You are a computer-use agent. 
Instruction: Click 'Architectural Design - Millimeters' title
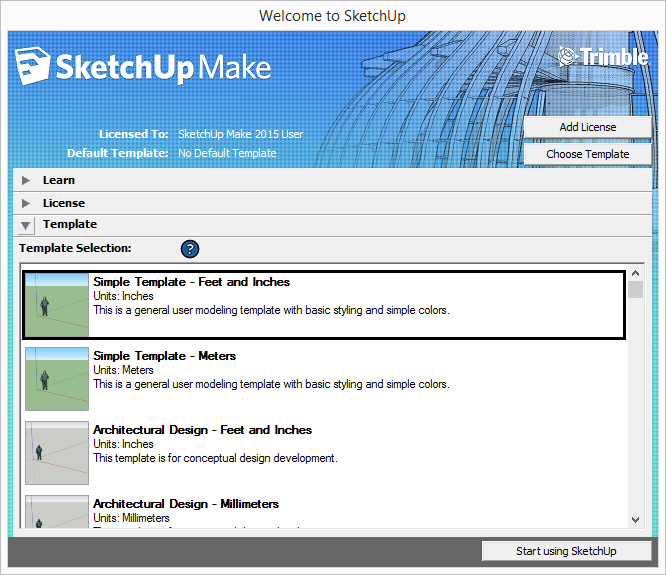pyautogui.click(x=186, y=504)
